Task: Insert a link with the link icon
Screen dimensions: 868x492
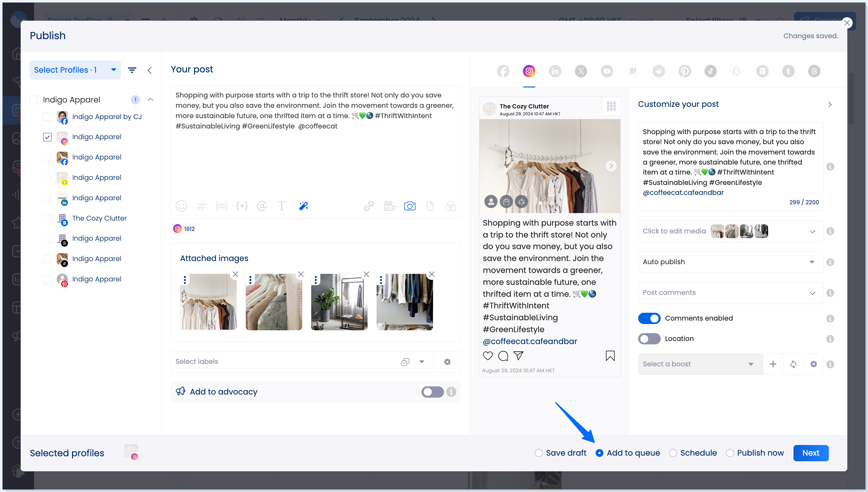Action: tap(369, 206)
